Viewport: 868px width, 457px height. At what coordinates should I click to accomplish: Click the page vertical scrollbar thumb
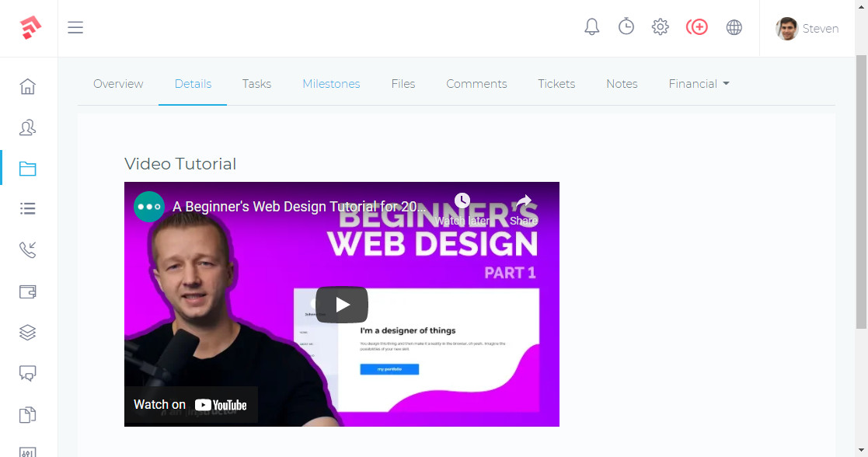(x=861, y=192)
